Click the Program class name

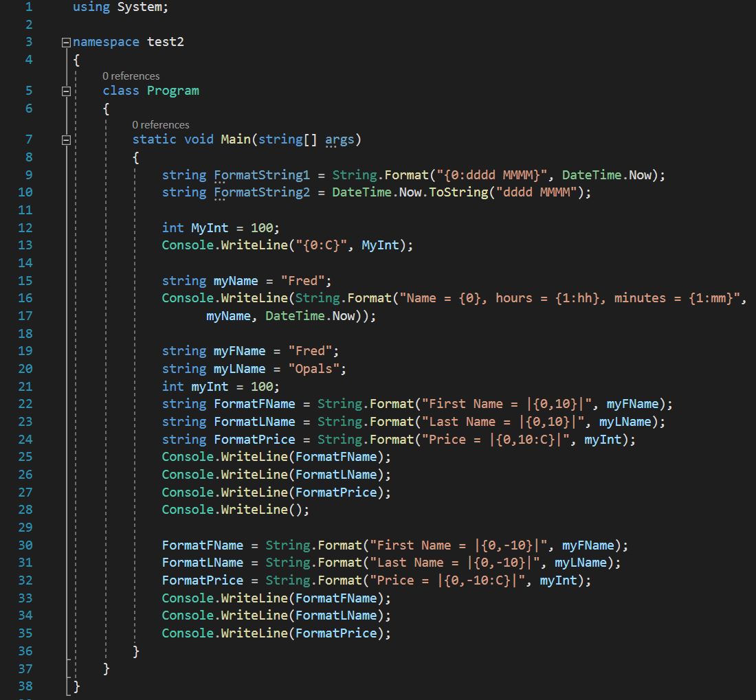point(173,91)
